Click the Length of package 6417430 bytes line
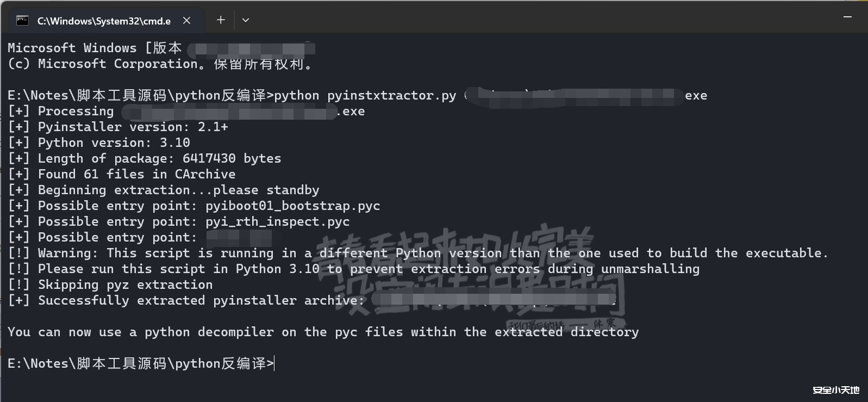Image resolution: width=868 pixels, height=402 pixels. tap(145, 158)
